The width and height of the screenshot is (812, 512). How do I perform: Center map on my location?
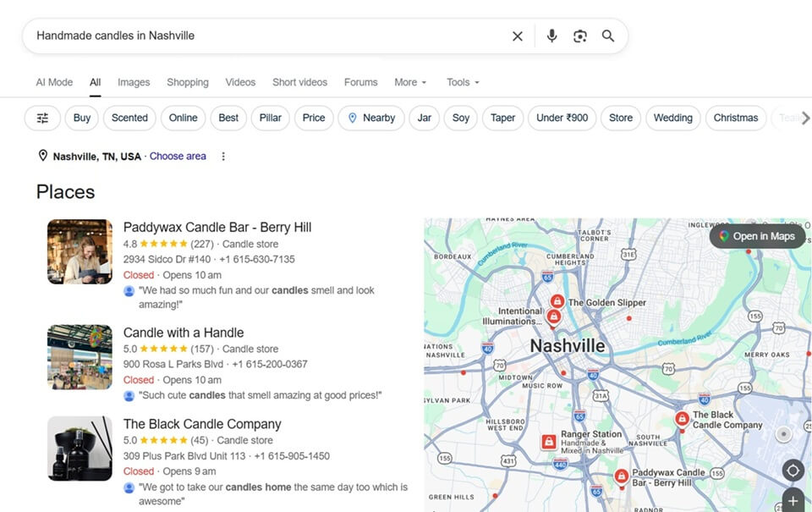coord(793,471)
